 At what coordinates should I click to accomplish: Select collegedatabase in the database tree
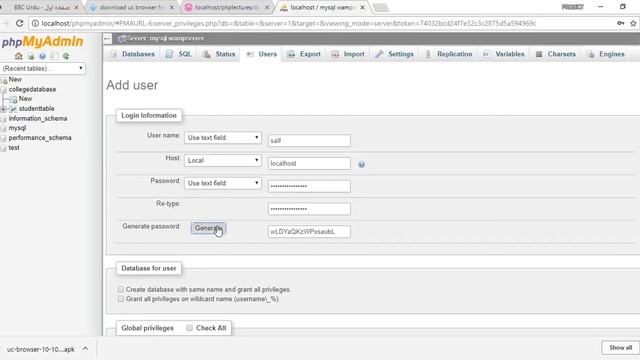click(x=32, y=89)
